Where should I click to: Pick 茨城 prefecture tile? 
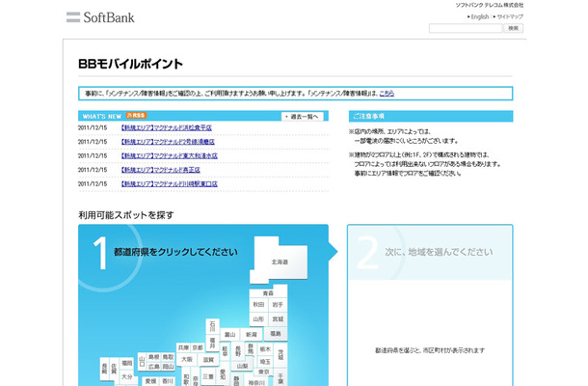[x=281, y=355]
